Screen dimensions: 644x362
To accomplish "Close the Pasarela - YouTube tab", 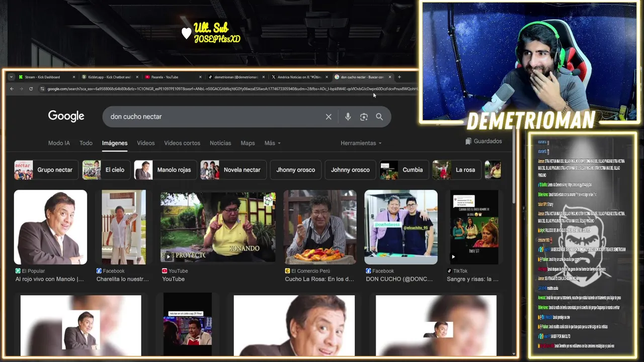I will [x=200, y=77].
